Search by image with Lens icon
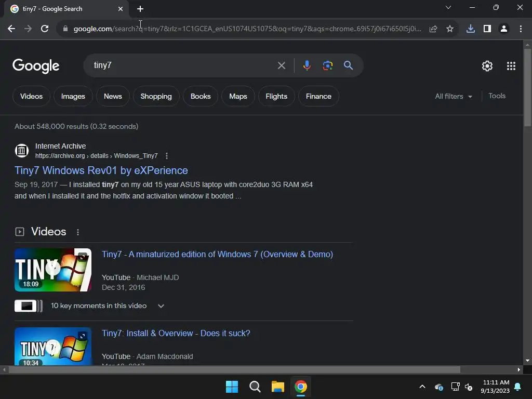 coord(328,65)
